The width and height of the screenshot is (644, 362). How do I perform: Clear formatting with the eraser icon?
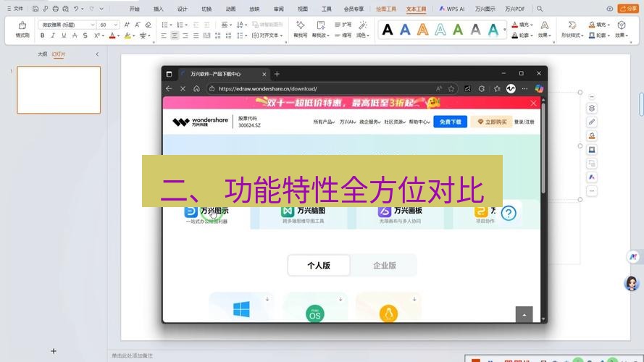click(149, 25)
